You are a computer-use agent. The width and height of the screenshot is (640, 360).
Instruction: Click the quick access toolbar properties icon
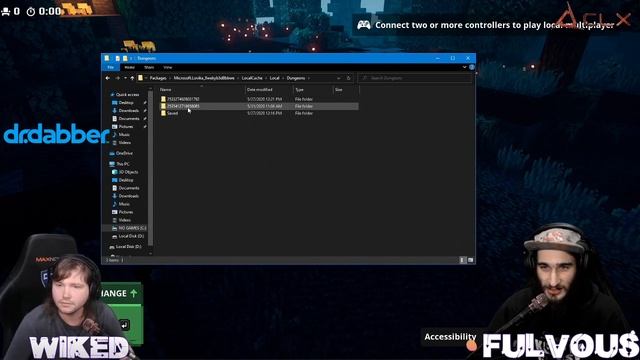pos(117,58)
